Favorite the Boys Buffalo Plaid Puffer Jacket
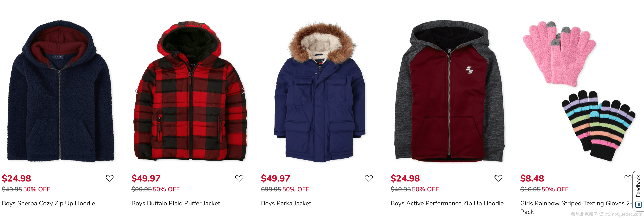Screen dimensions: 644x218 point(239,178)
